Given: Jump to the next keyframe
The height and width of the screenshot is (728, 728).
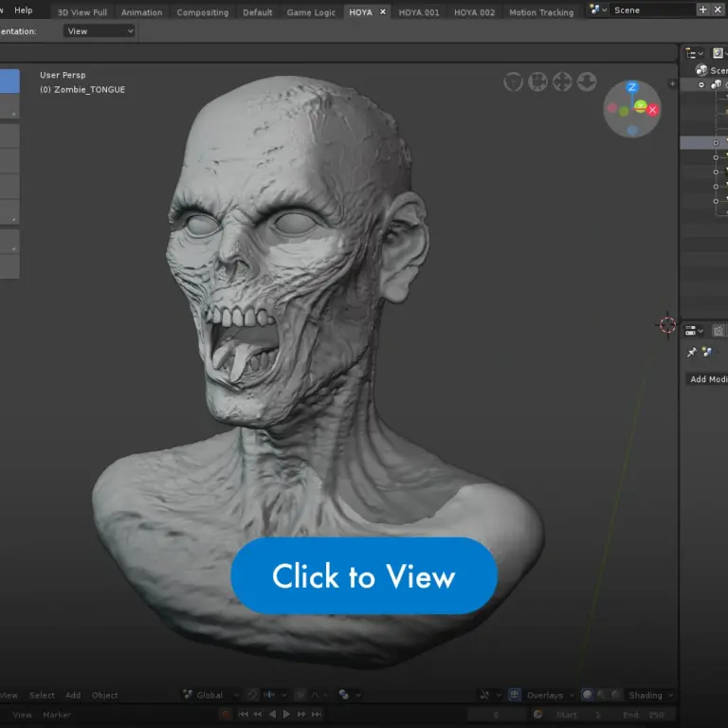Looking at the screenshot, I should pos(301,714).
